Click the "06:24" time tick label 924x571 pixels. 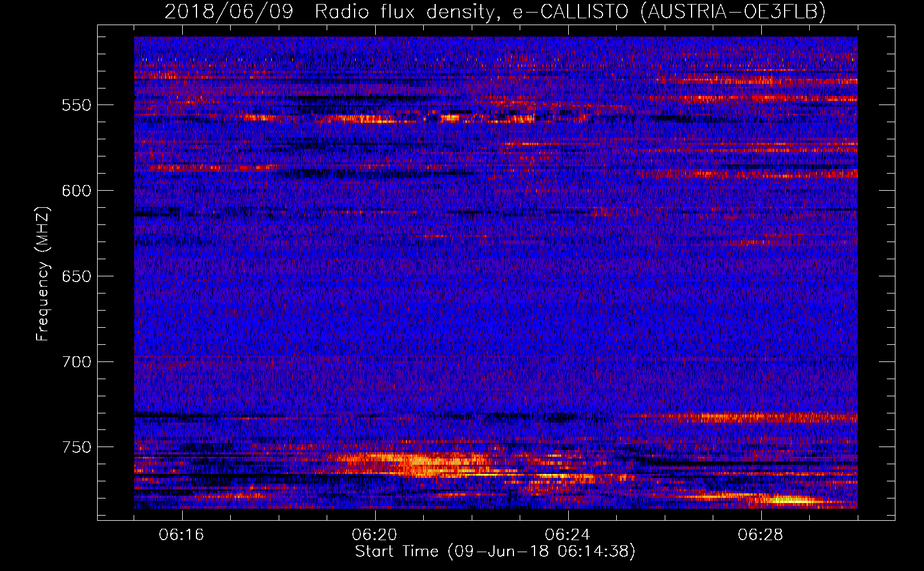pos(568,534)
